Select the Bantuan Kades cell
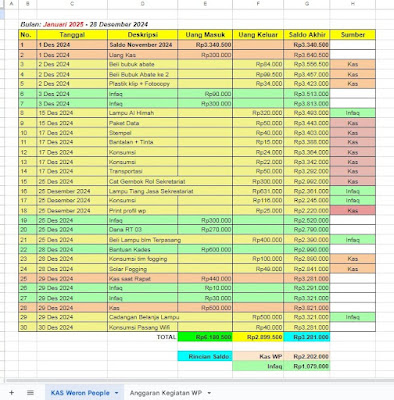 point(143,250)
